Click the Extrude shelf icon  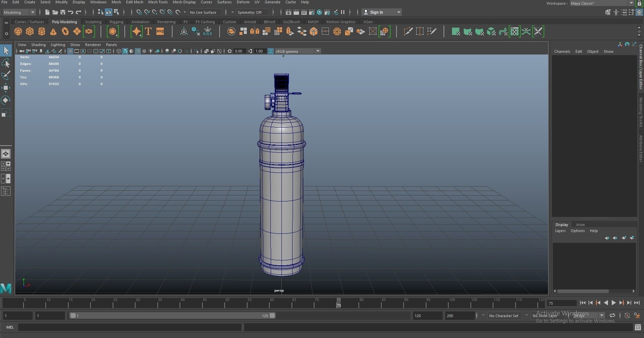[290, 32]
